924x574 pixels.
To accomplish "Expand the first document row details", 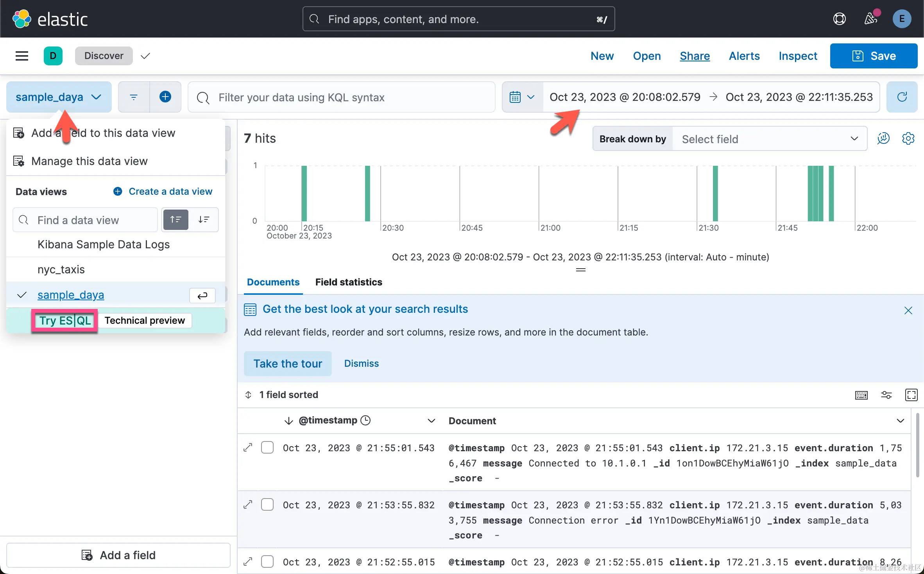I will coord(248,447).
